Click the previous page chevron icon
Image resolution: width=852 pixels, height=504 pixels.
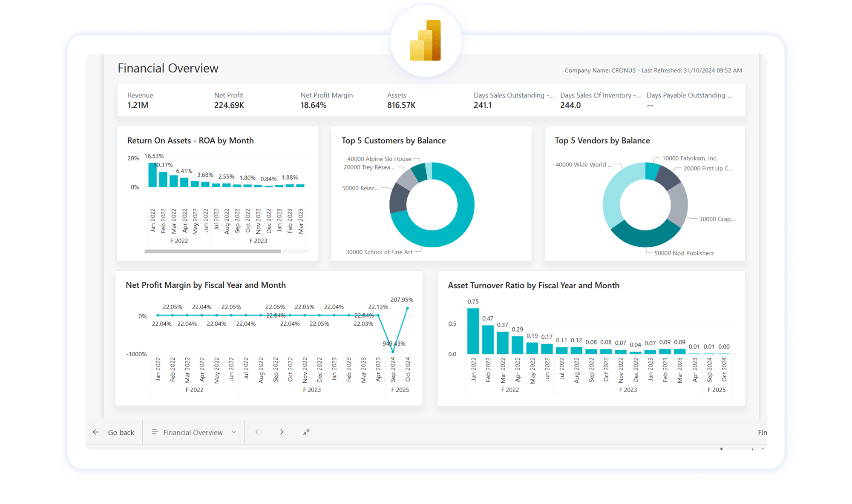tap(257, 432)
